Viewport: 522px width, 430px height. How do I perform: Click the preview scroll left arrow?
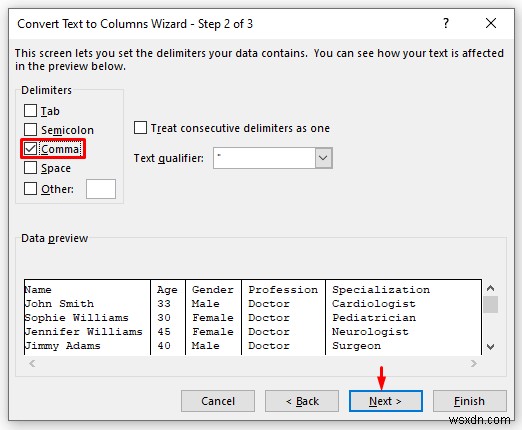(x=32, y=363)
